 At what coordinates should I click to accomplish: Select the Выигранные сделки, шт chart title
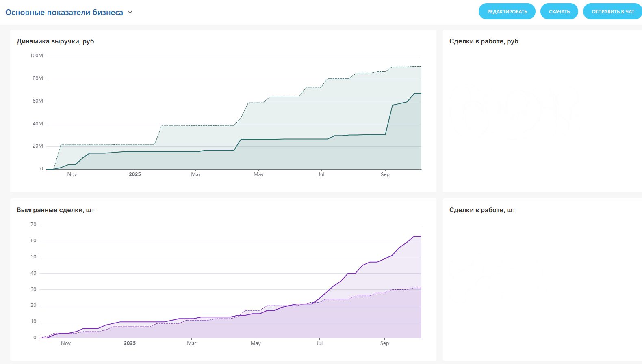point(56,210)
